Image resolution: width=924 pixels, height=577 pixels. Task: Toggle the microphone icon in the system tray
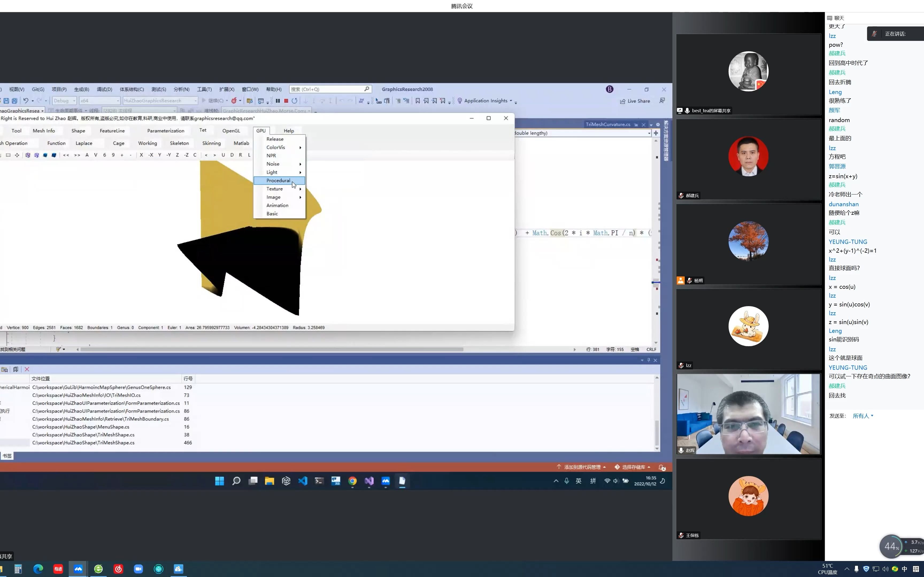click(x=567, y=481)
